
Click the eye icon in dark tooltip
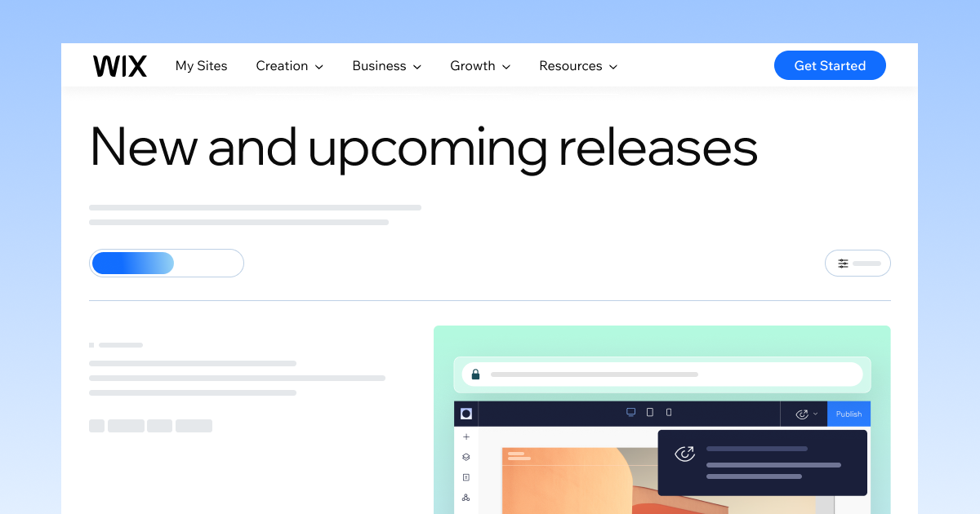[x=684, y=454]
